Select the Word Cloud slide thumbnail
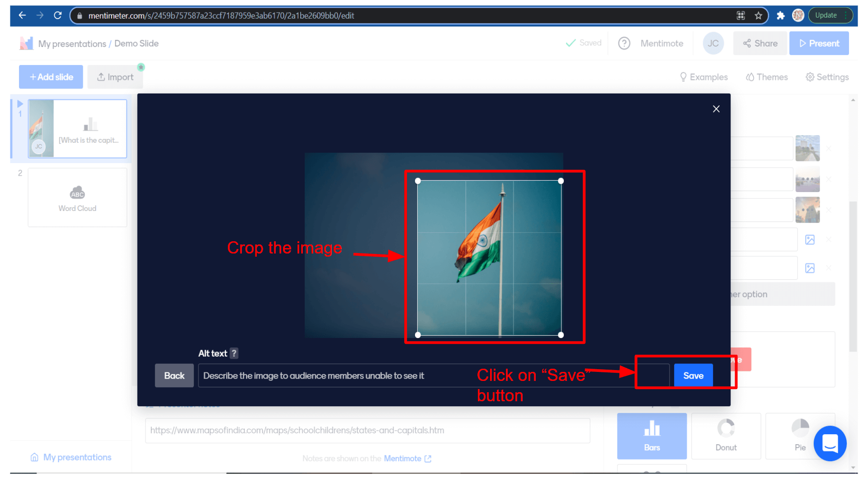The width and height of the screenshot is (868, 488). pyautogui.click(x=77, y=197)
